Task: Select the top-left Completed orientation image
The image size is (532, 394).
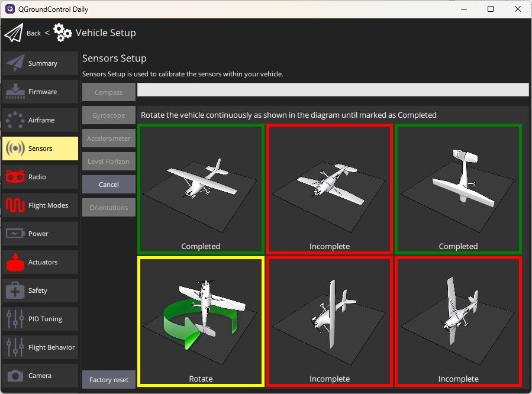Action: [x=201, y=188]
